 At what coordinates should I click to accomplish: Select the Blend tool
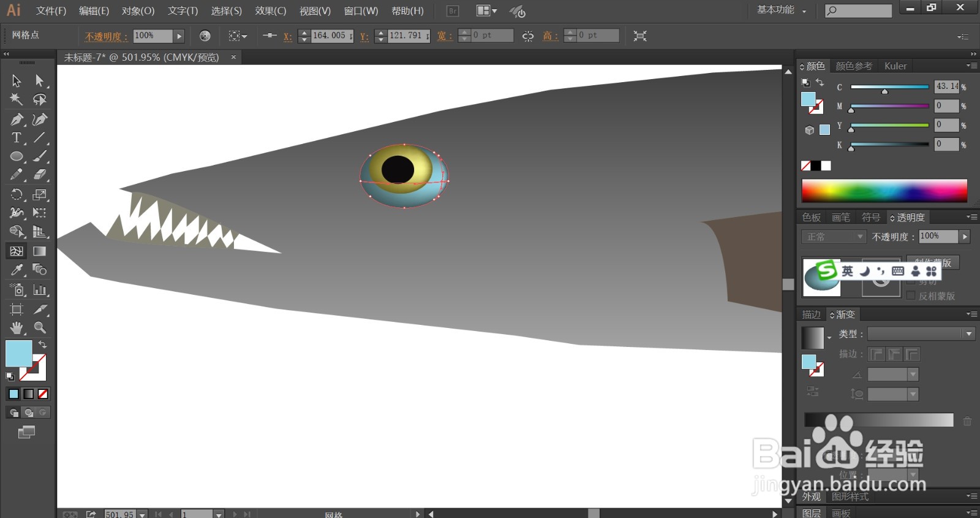click(40, 270)
